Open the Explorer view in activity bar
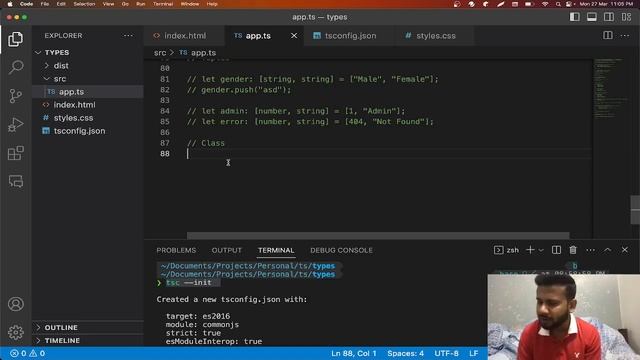The width and height of the screenshot is (640, 360). [16, 39]
